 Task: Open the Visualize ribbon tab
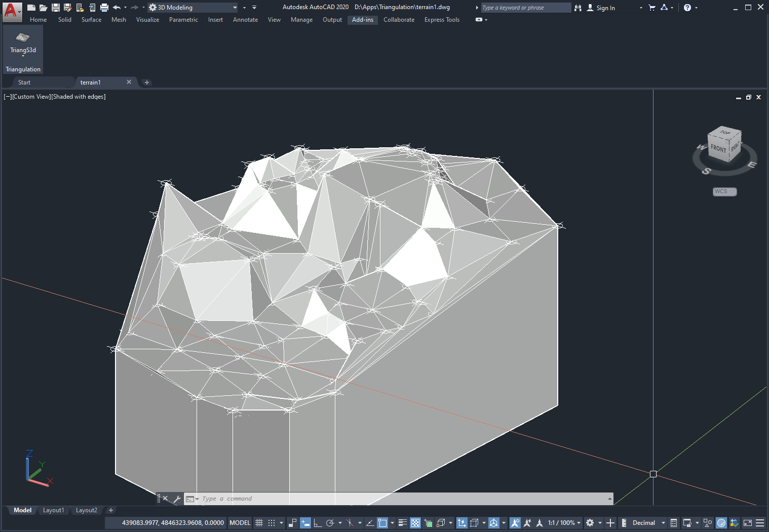point(147,20)
